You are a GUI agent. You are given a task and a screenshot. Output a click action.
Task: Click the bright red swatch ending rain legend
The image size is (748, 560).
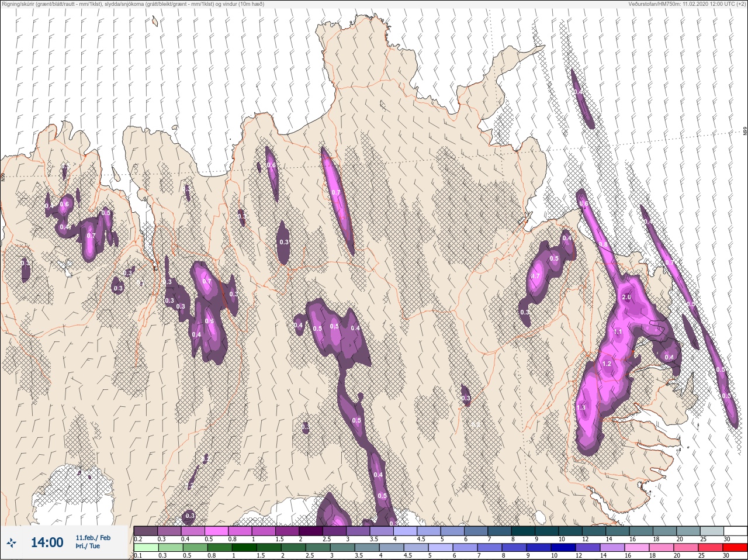[x=735, y=548]
